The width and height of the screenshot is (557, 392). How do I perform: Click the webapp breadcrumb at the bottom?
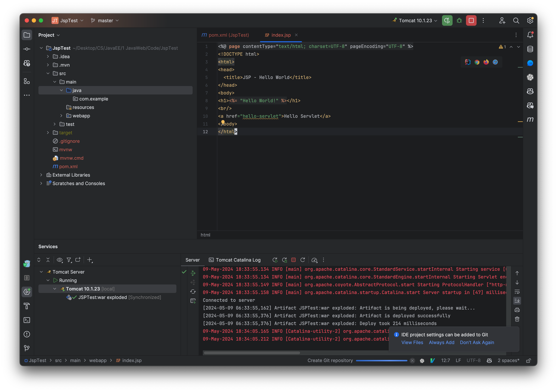[x=98, y=360]
